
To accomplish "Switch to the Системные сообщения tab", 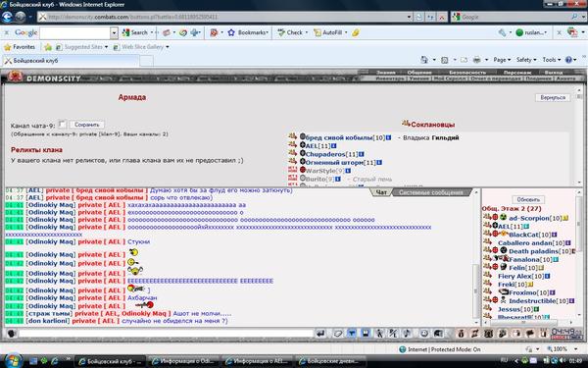I will coord(431,192).
